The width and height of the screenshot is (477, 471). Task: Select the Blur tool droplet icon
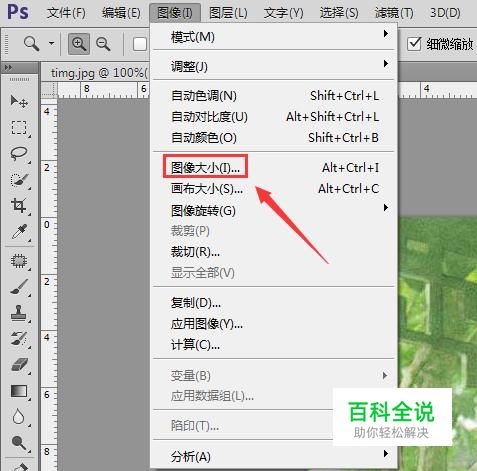tap(18, 417)
